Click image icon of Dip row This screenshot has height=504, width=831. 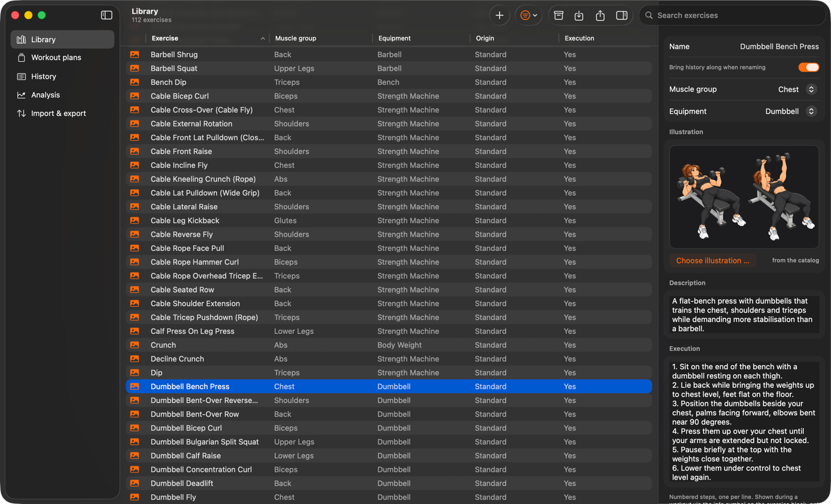click(x=134, y=373)
